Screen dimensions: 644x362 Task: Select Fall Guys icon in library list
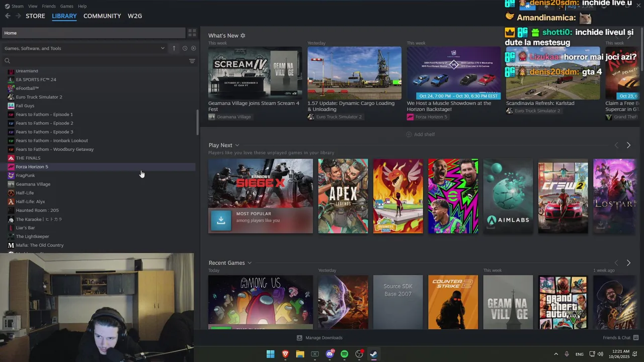click(11, 106)
